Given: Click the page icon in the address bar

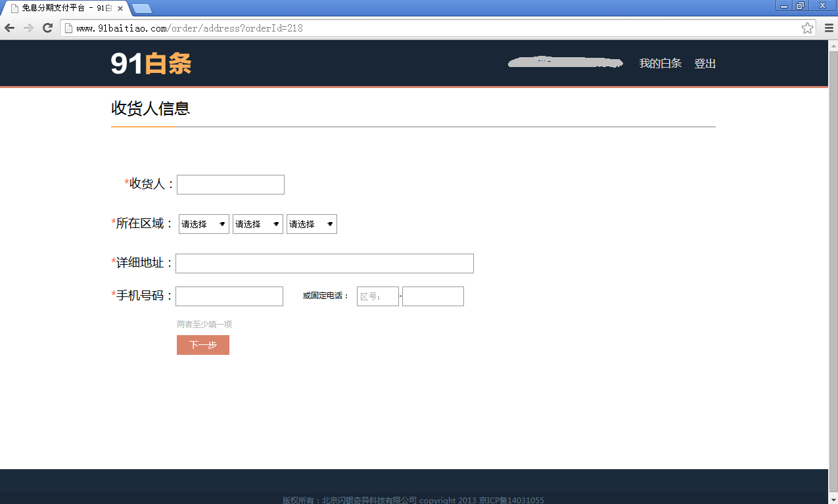Looking at the screenshot, I should click(69, 28).
